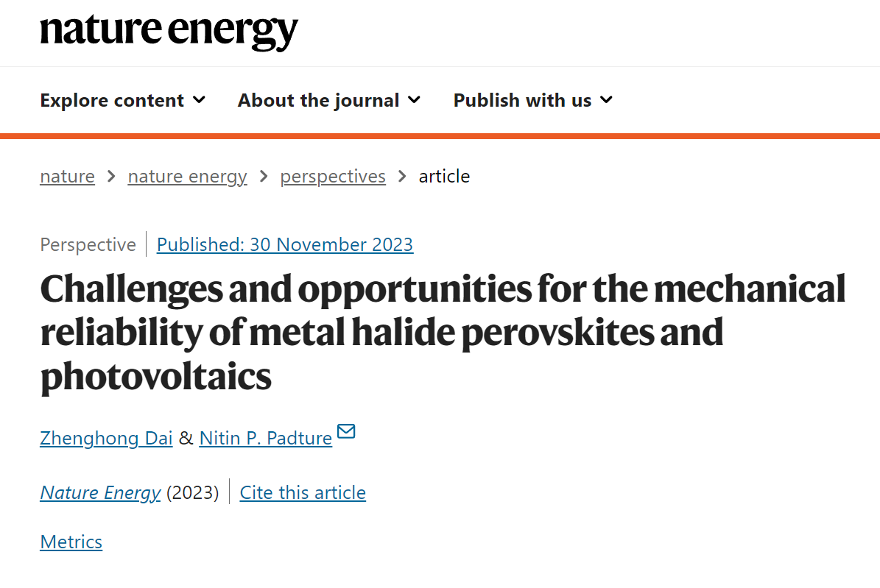This screenshot has width=880, height=588.
Task: Open author Zhenghong Dai's profile
Action: [x=106, y=438]
